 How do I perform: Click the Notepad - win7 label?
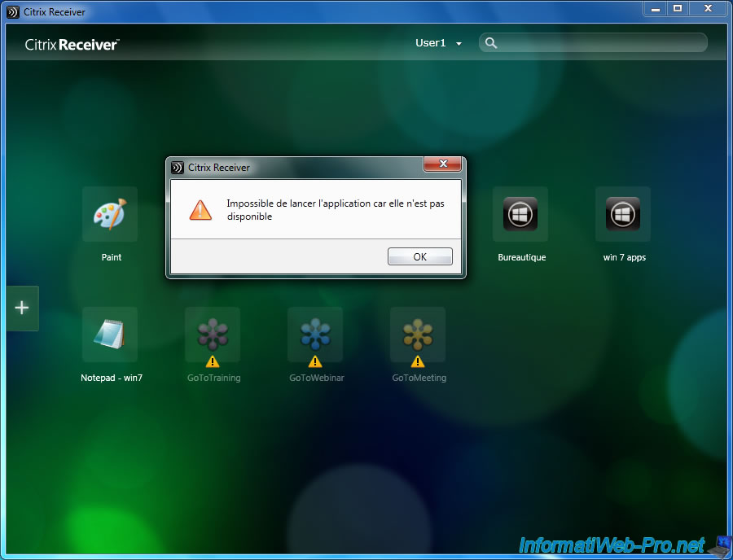click(112, 378)
